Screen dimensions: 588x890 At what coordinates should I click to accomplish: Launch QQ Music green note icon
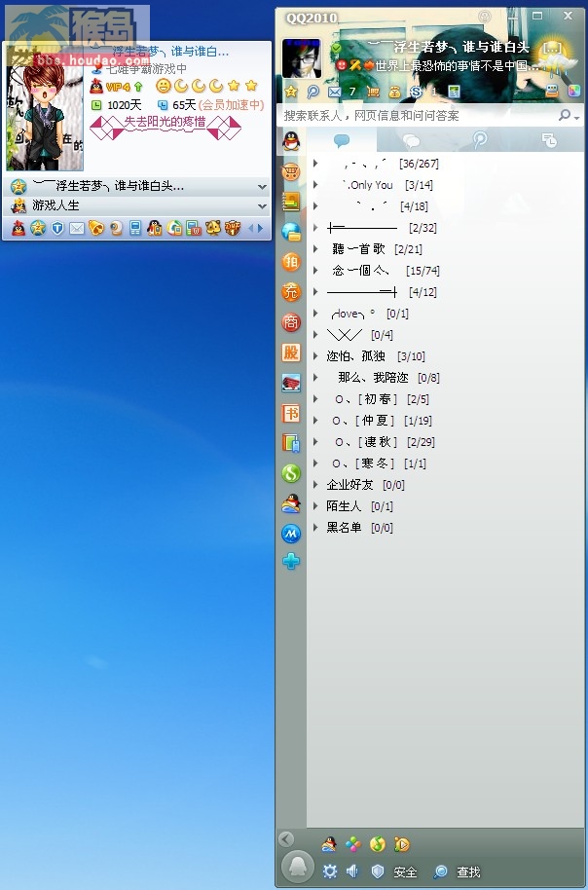point(378,844)
